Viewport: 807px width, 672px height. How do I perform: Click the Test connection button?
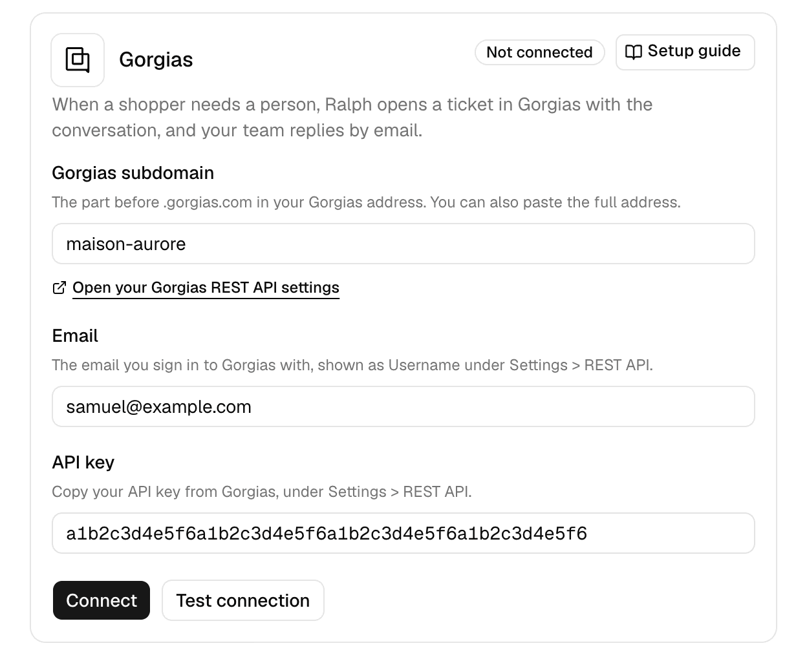[243, 600]
